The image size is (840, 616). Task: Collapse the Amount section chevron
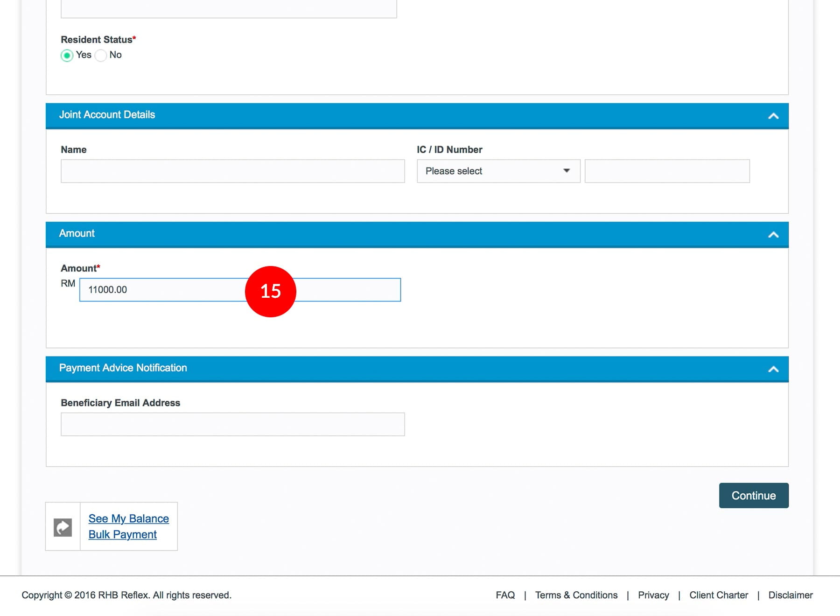tap(773, 234)
